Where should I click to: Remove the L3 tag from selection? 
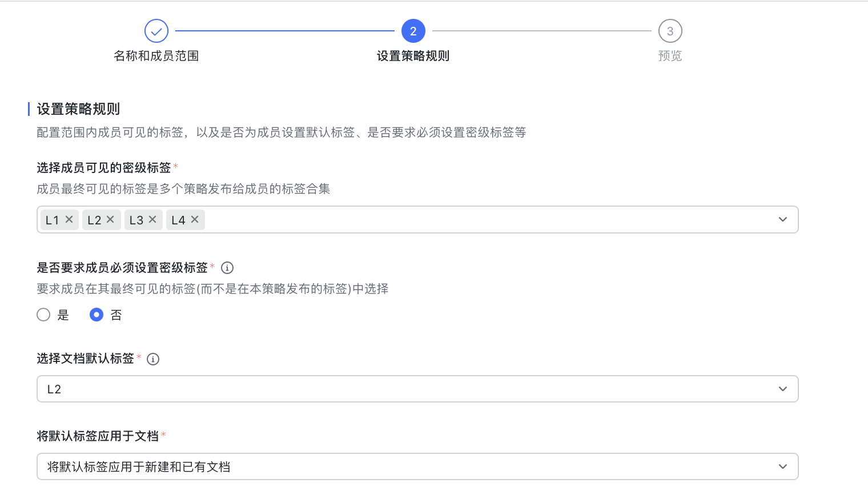[152, 220]
